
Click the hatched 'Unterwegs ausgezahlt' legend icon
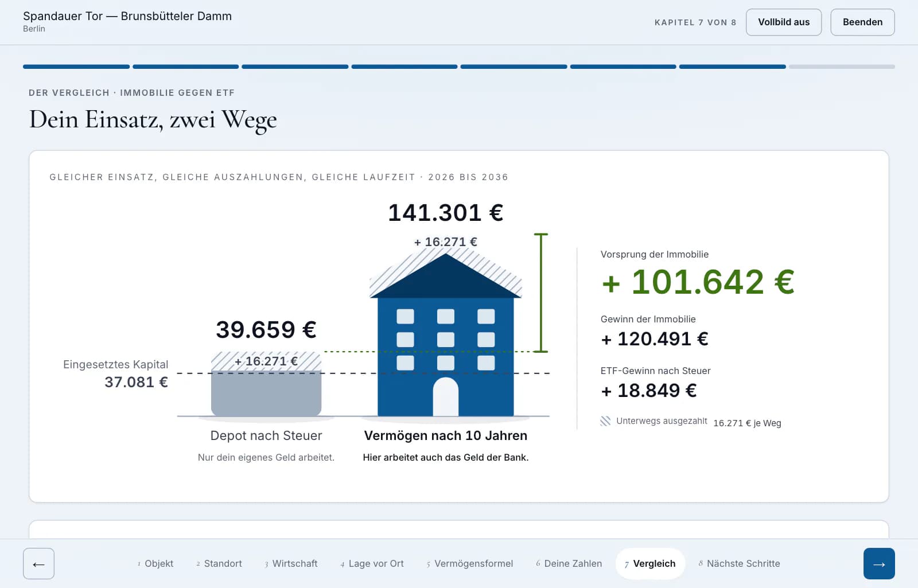click(605, 421)
